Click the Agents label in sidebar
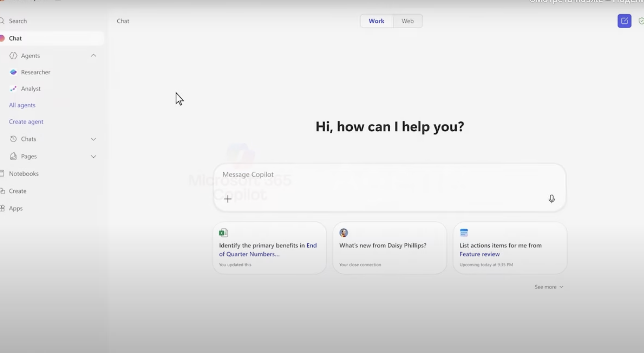The height and width of the screenshot is (353, 644). (x=30, y=55)
